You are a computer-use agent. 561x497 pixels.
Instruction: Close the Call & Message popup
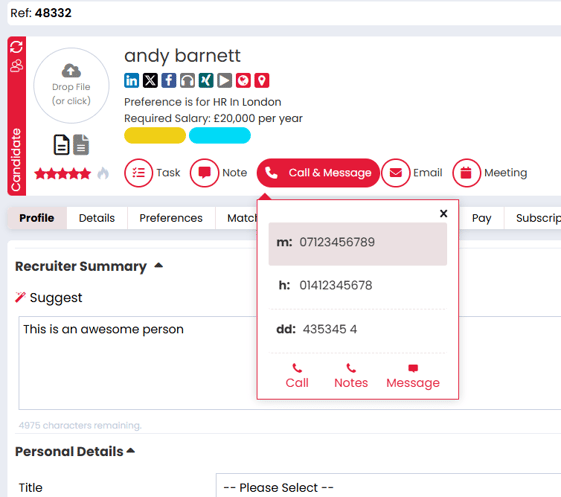tap(444, 213)
